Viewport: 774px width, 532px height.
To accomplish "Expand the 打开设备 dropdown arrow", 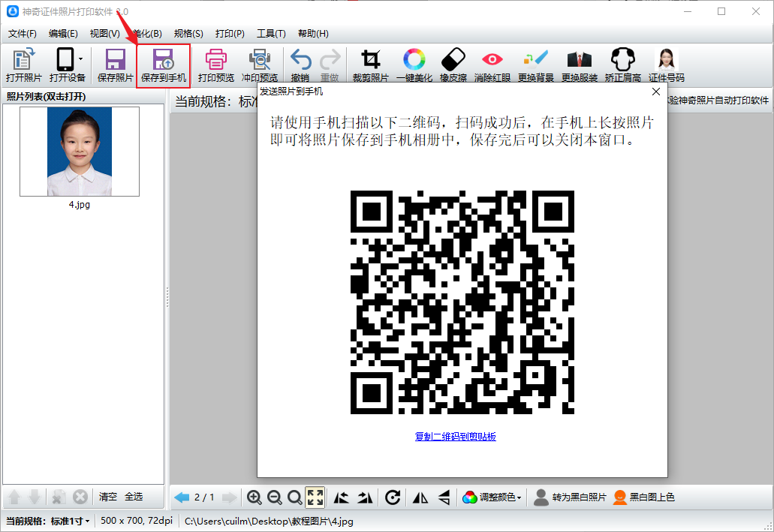I will [x=81, y=59].
